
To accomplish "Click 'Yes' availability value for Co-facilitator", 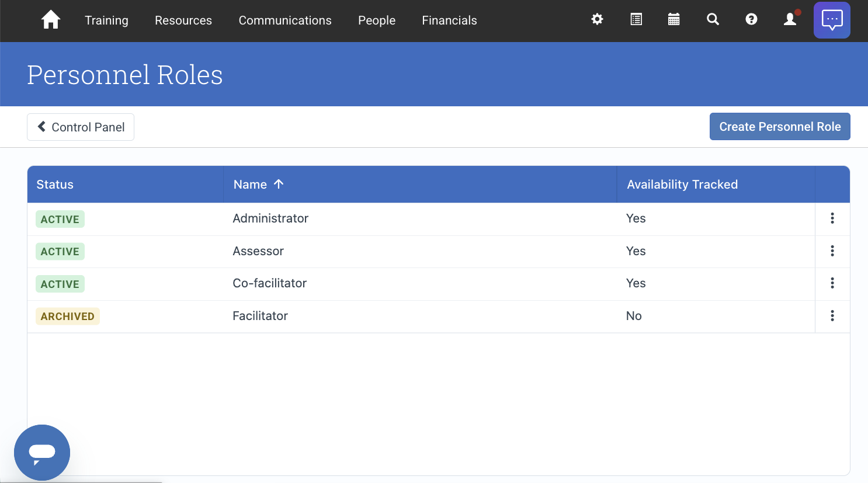I will pyautogui.click(x=636, y=283).
